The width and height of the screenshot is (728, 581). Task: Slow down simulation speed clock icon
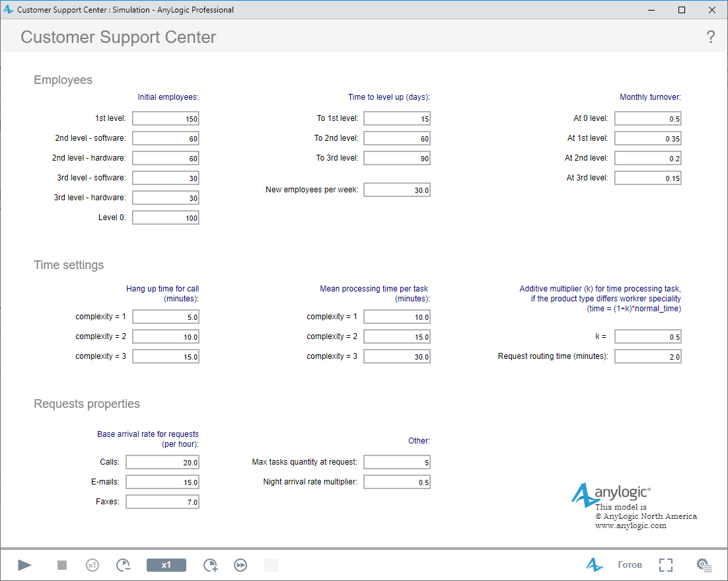pos(123,564)
